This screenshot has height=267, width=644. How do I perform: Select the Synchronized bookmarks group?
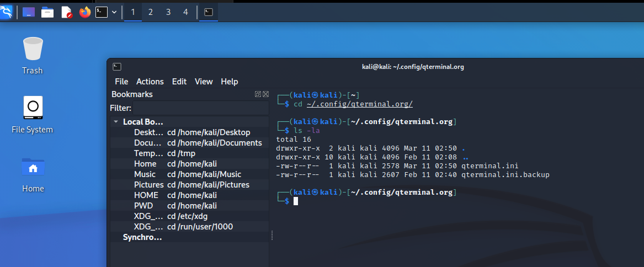click(142, 237)
